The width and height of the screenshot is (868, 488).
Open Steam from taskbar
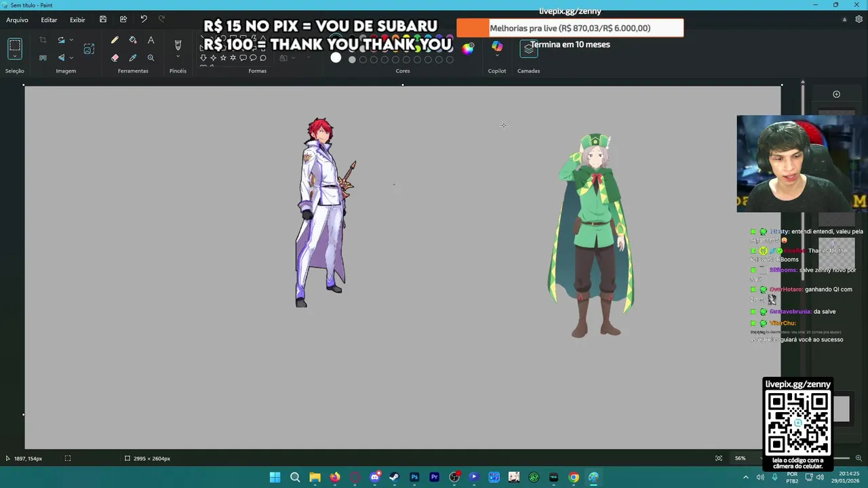point(395,477)
